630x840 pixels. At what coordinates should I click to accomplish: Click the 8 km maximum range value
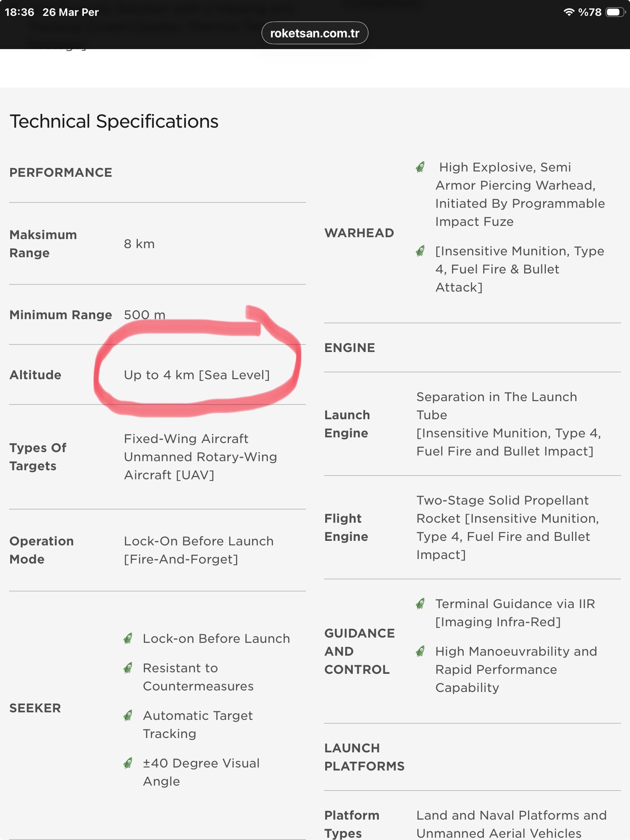pos(139,244)
